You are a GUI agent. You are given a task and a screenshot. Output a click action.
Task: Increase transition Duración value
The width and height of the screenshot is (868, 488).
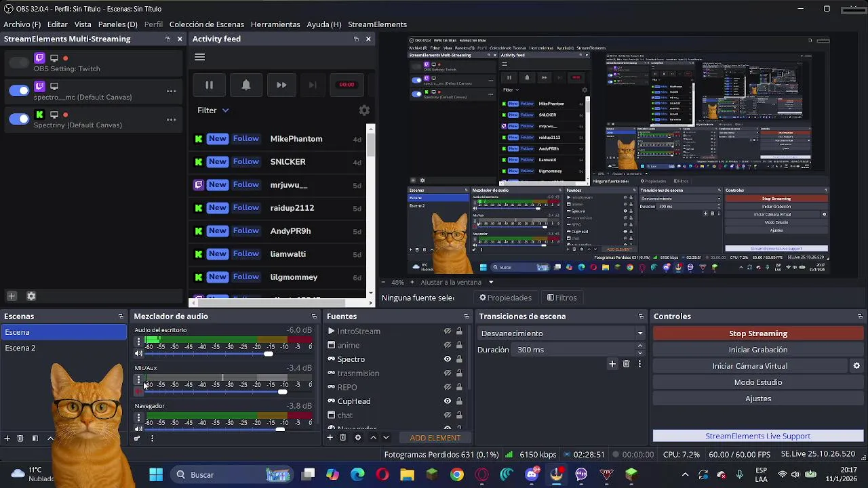(639, 346)
